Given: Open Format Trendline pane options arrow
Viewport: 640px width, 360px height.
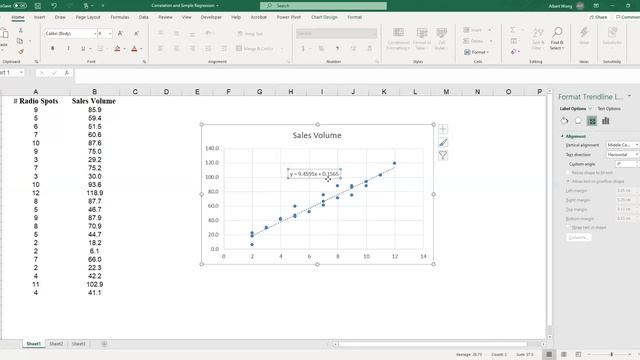Looking at the screenshot, I should (629, 96).
